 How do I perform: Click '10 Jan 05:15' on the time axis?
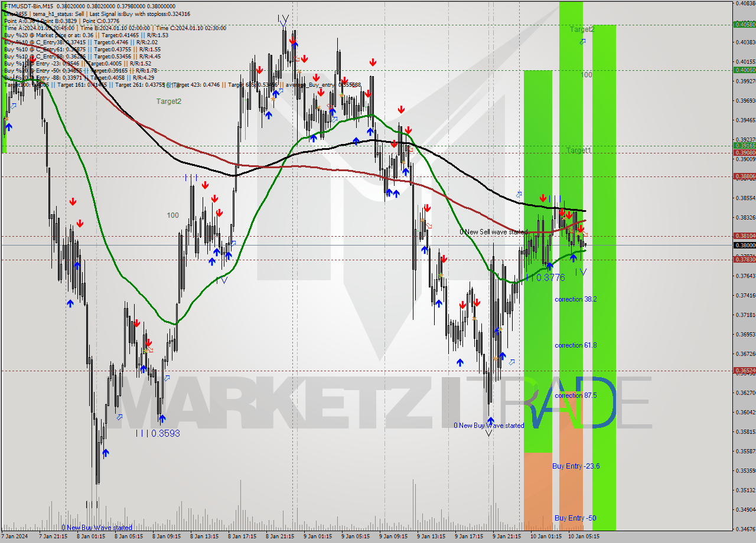[584, 537]
